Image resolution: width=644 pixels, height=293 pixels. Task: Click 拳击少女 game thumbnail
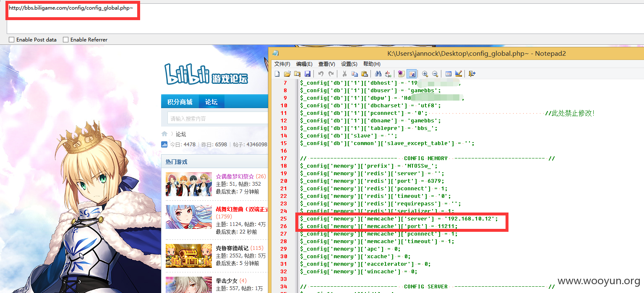tap(189, 285)
